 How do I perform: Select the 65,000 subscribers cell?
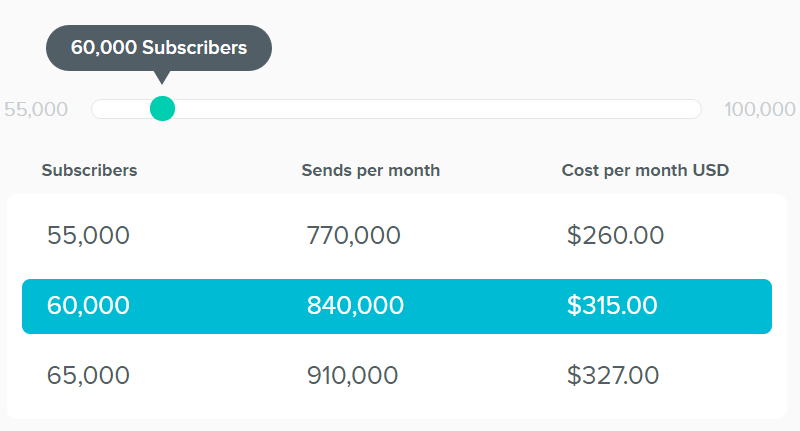tap(88, 376)
